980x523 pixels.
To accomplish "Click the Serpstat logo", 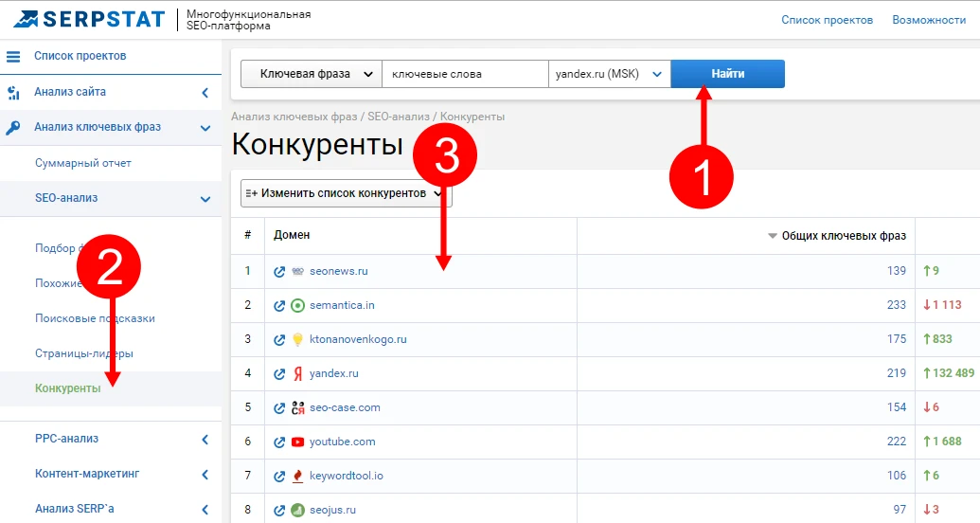I will [89, 19].
